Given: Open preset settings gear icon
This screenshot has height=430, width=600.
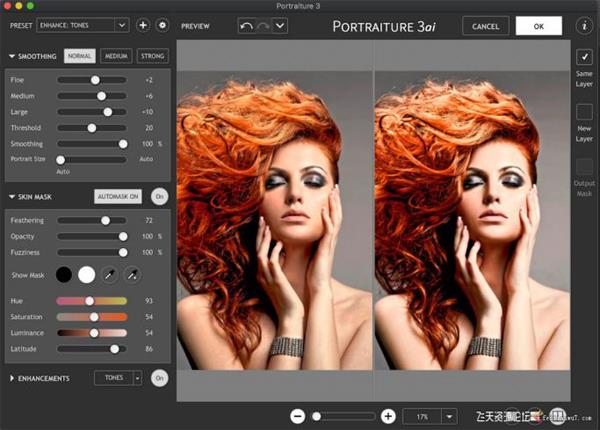Looking at the screenshot, I should 162,24.
